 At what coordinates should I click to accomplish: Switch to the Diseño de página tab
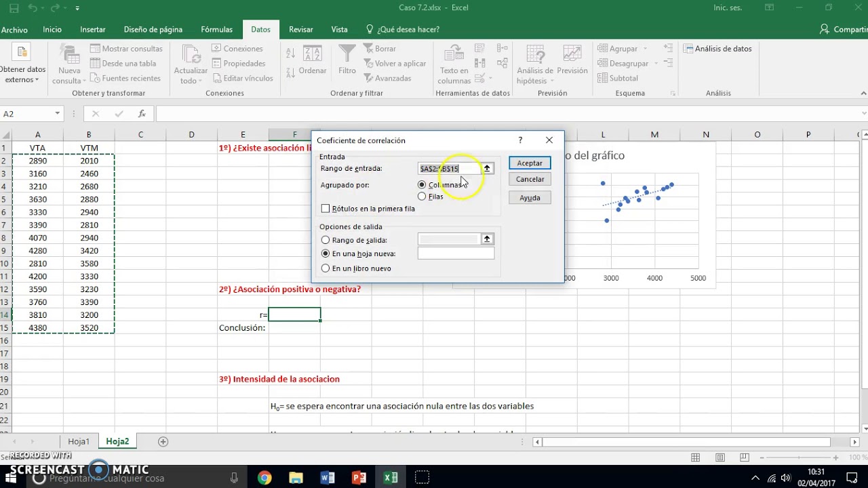click(153, 30)
